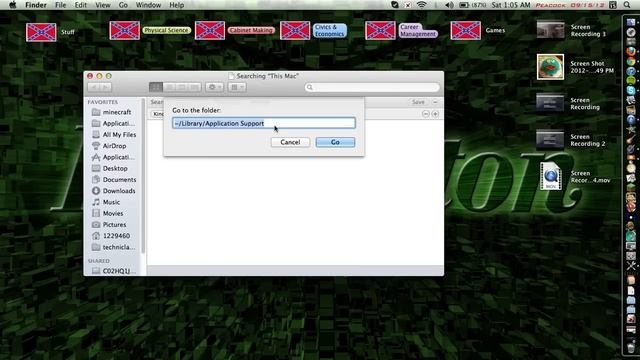
Task: Click the Go to the folder path field
Action: tap(264, 123)
